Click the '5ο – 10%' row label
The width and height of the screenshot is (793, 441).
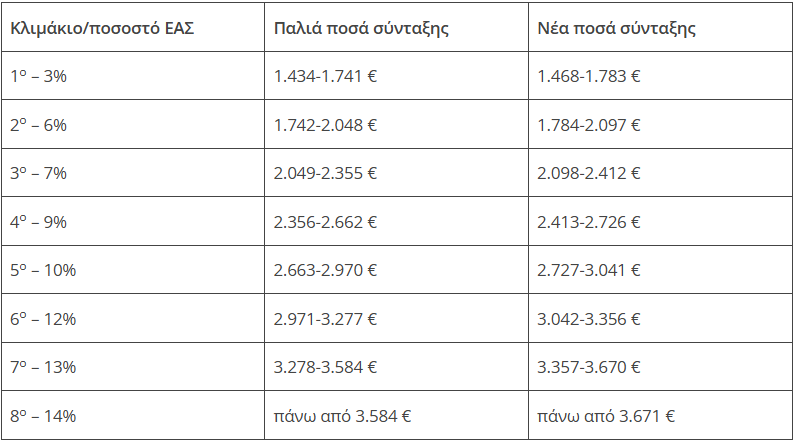tap(42, 270)
